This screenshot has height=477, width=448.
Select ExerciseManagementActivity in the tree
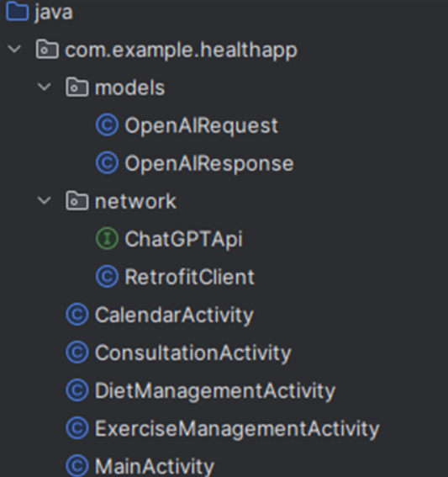coord(237,429)
